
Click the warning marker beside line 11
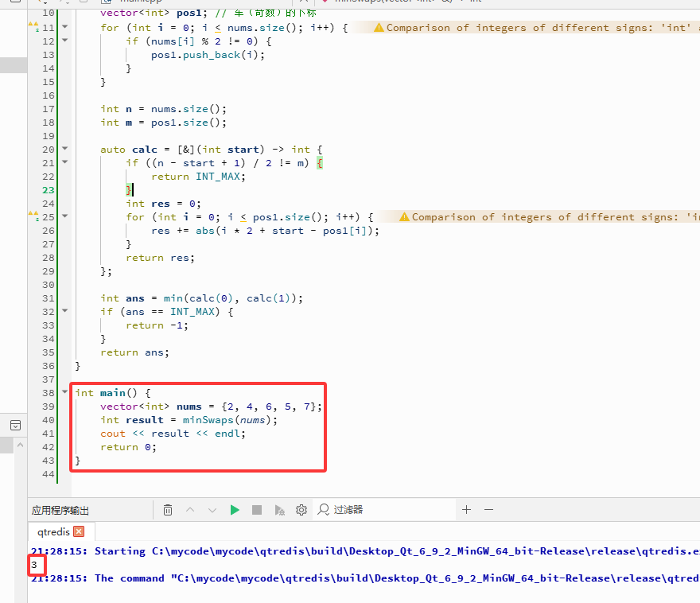click(34, 27)
